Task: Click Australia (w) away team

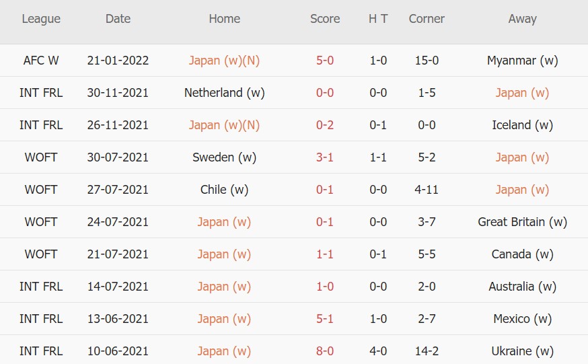Action: [x=522, y=287]
